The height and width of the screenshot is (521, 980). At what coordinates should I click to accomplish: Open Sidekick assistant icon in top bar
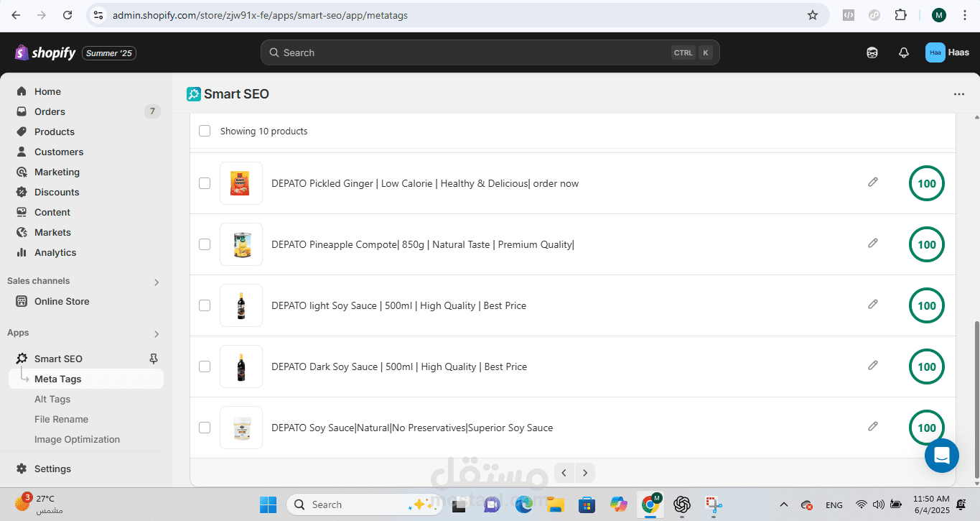click(872, 52)
